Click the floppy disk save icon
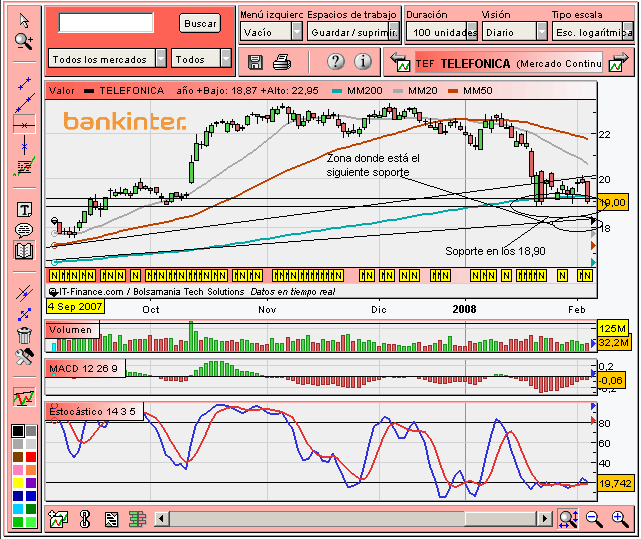 (x=256, y=63)
